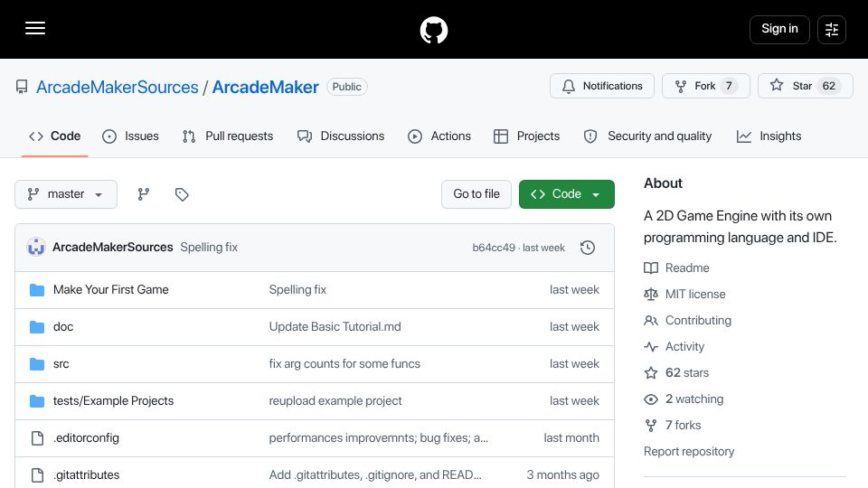
Task: Click Report repository link
Action: [689, 452]
